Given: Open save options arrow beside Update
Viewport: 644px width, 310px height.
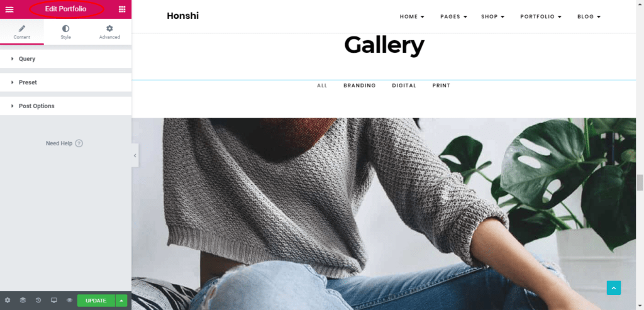Looking at the screenshot, I should pos(121,301).
